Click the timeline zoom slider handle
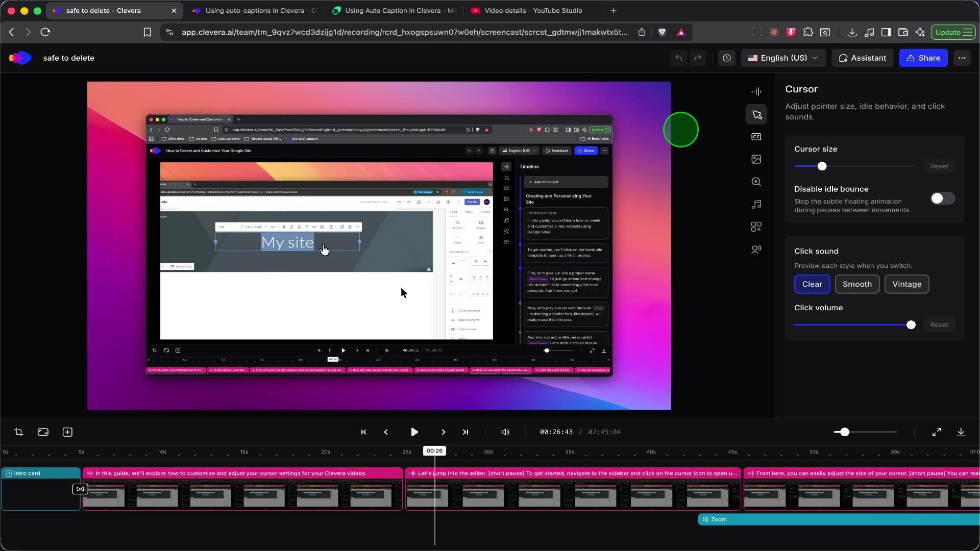980x551 pixels. point(845,432)
